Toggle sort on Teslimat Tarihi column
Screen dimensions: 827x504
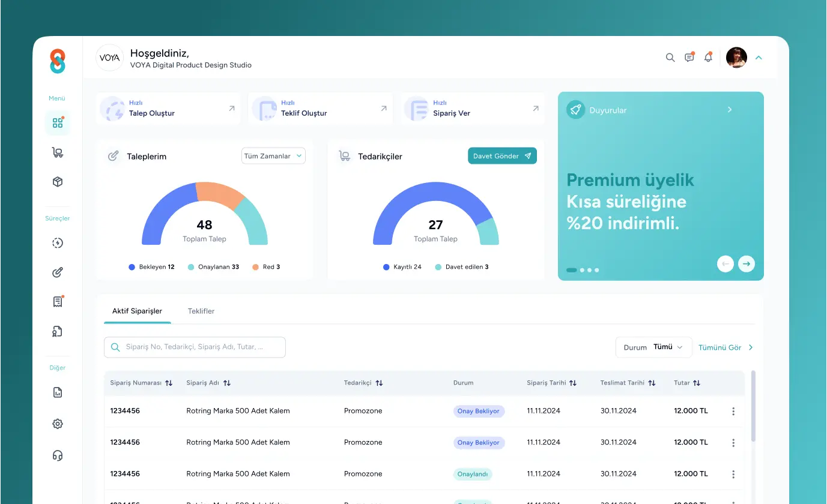(x=652, y=383)
